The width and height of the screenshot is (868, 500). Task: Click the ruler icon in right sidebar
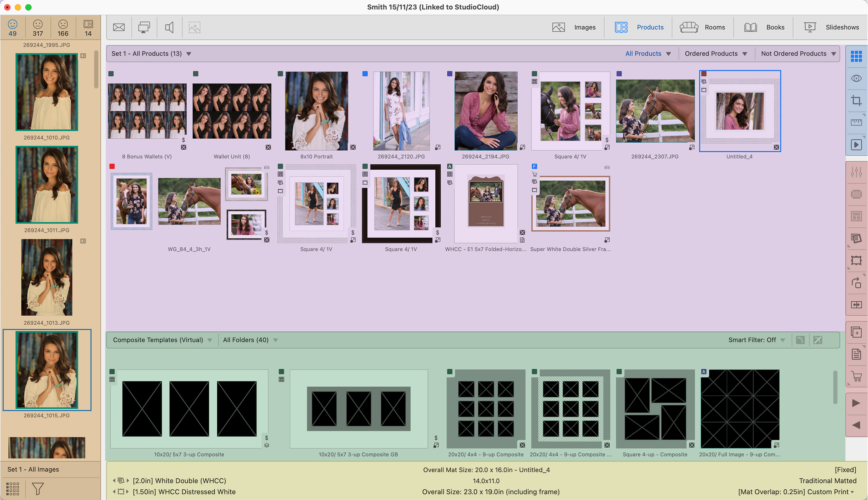[x=856, y=122]
